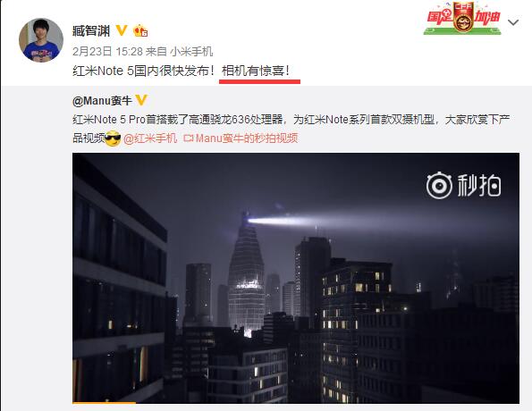This screenshot has height=411, width=532.
Task: Click the sunglasses emoji in the post
Action: 113,138
